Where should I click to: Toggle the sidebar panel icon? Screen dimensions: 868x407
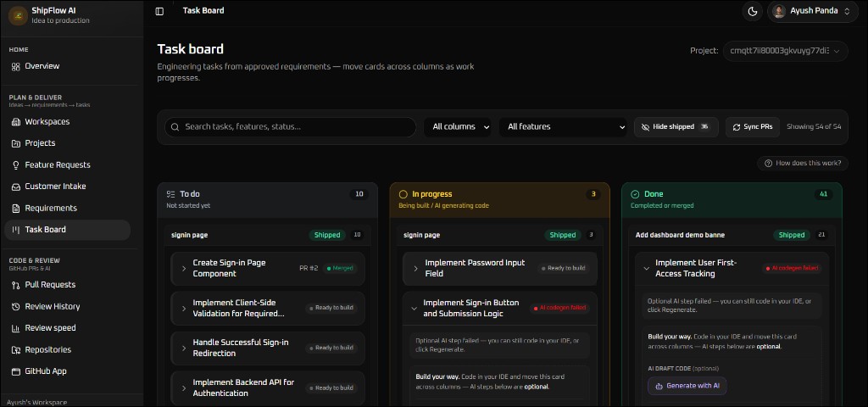[159, 11]
